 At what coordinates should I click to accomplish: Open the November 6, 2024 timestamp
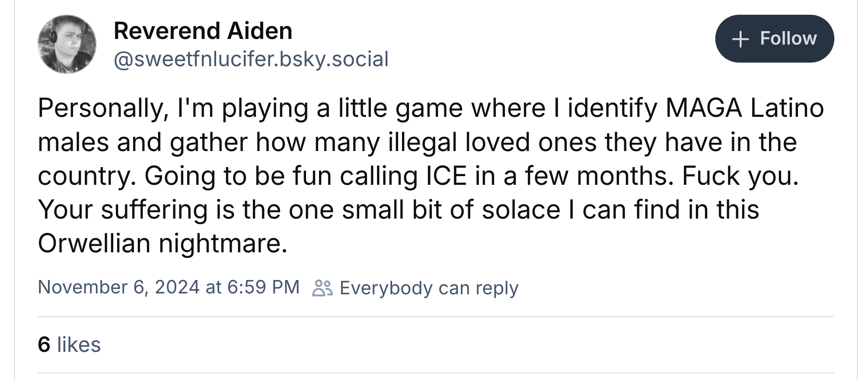tap(169, 287)
